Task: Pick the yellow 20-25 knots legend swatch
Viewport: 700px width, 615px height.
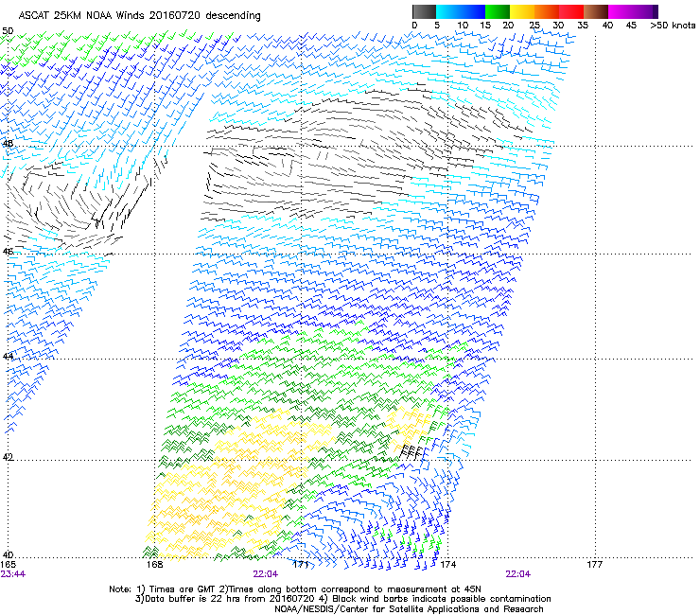Action: click(522, 11)
